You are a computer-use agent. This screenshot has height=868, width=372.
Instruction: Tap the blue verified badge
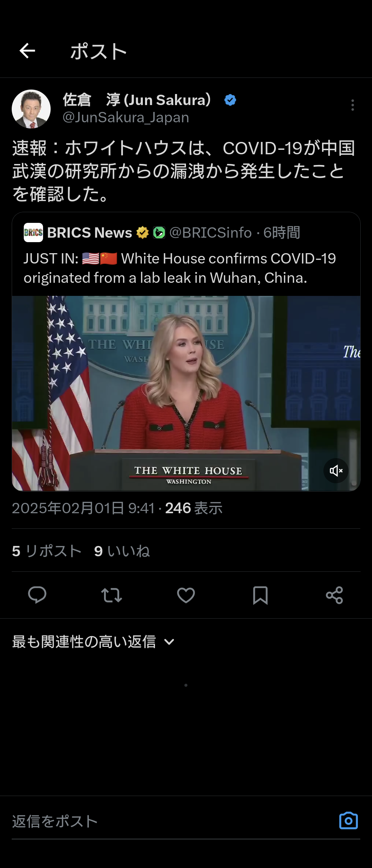pos(230,100)
